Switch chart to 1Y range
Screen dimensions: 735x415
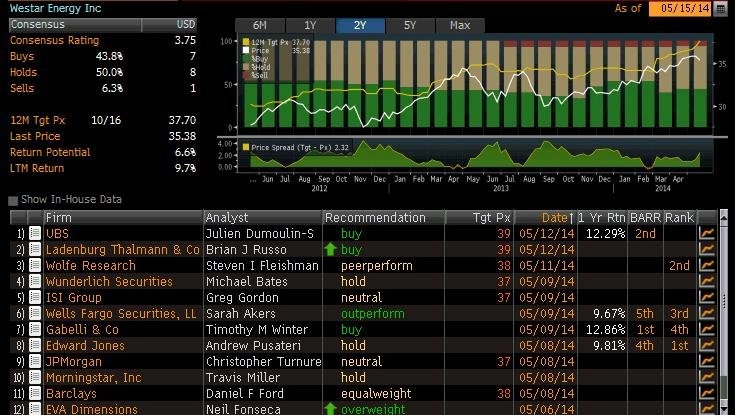point(310,25)
